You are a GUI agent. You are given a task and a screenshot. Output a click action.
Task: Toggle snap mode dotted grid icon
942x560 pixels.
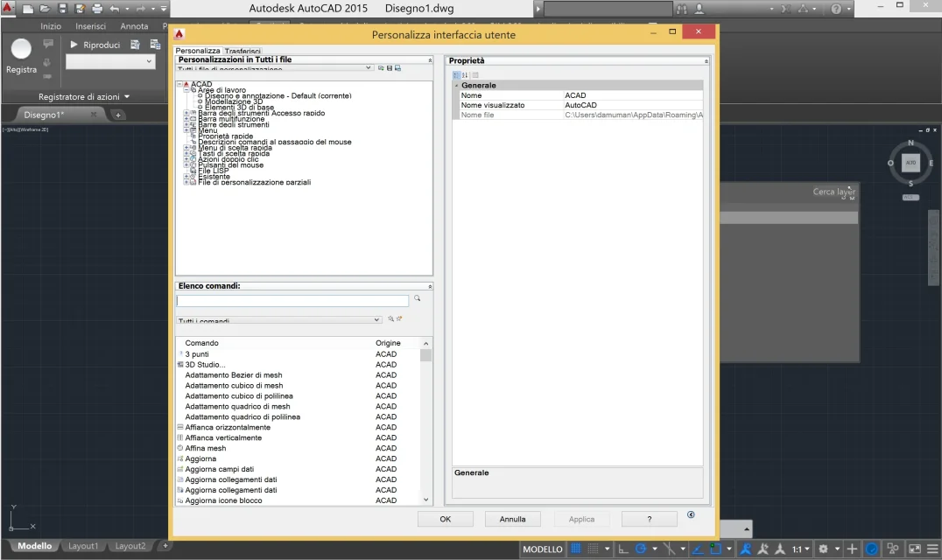click(593, 549)
